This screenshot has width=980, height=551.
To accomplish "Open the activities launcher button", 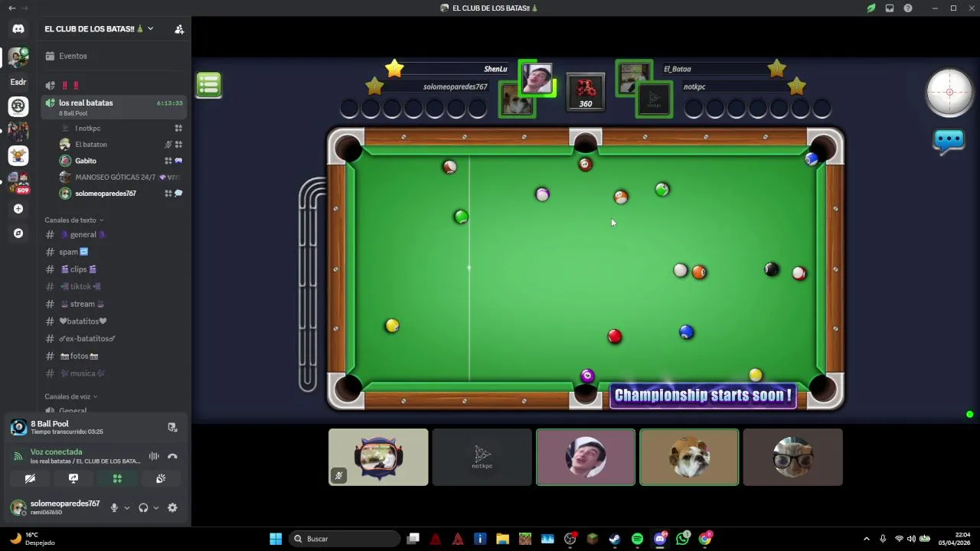I will tap(117, 478).
